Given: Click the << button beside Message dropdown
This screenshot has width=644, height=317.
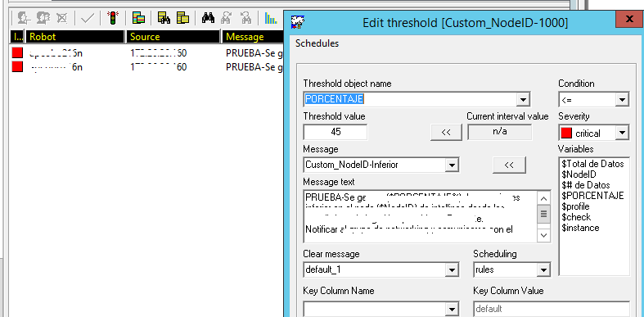Looking at the screenshot, I should coord(509,165).
